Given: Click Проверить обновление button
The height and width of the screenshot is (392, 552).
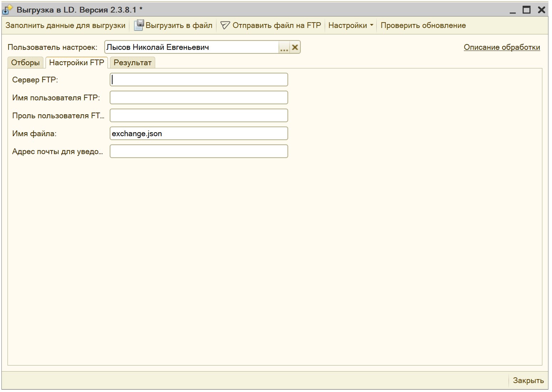Looking at the screenshot, I should [x=423, y=25].
